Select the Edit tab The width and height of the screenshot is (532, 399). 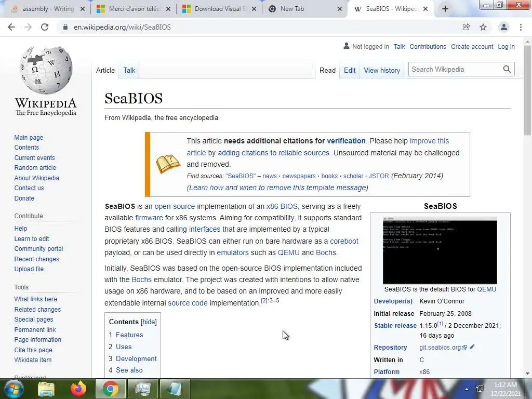[350, 70]
